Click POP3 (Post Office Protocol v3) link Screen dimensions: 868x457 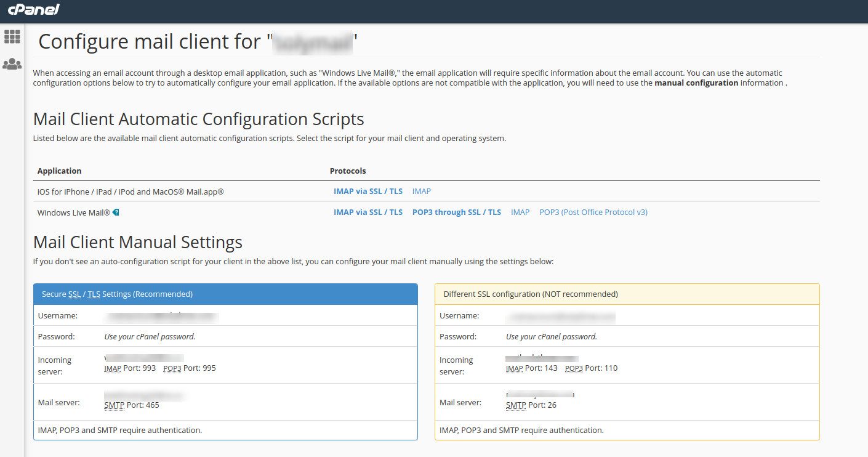click(593, 212)
